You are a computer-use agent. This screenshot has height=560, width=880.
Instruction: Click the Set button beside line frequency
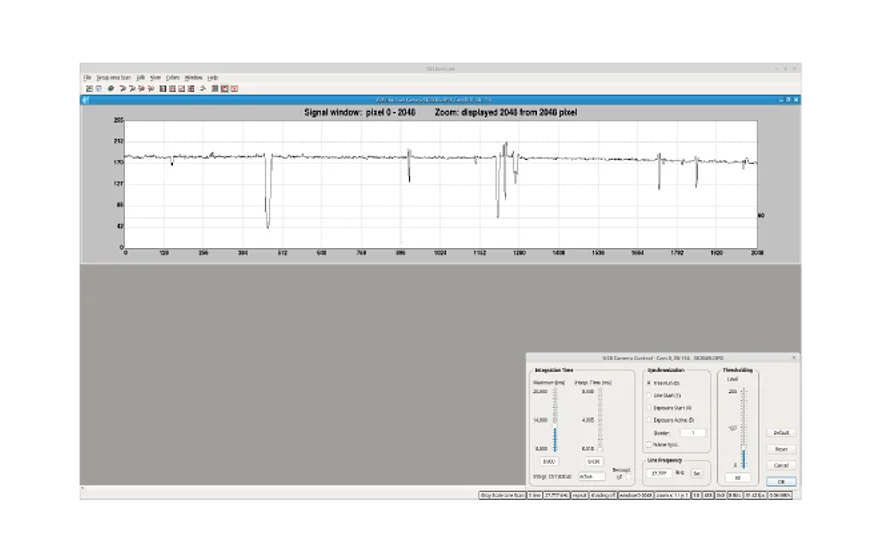(x=697, y=472)
